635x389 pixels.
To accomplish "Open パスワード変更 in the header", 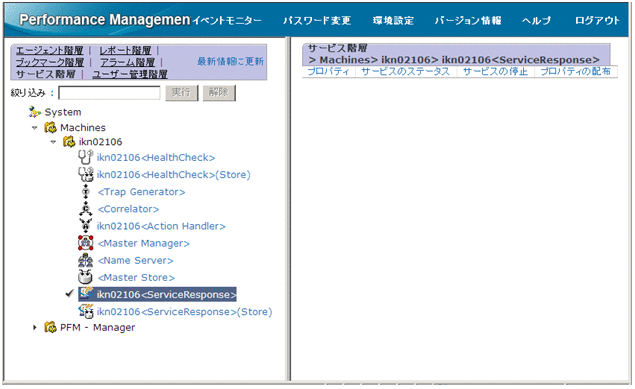I will click(317, 20).
